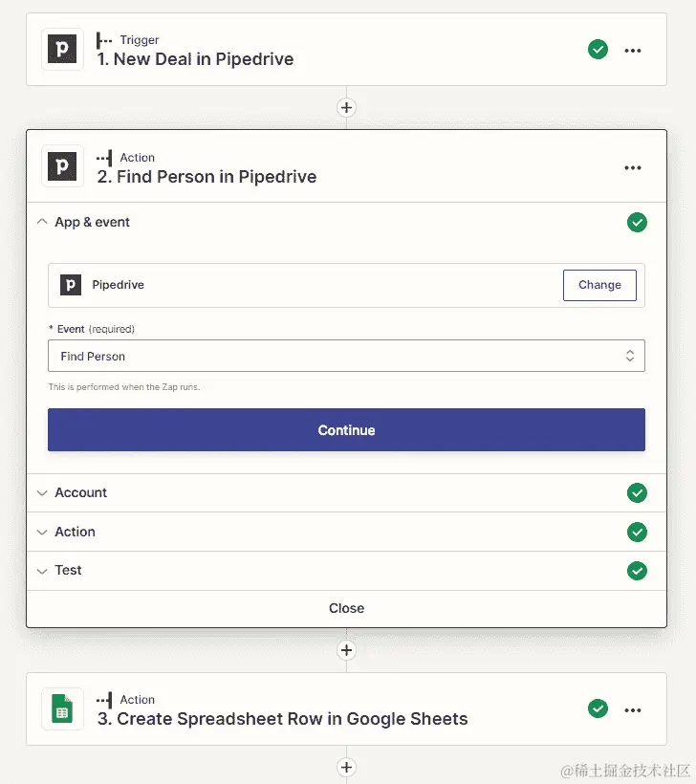Open the three-dot menu for the New Deal trigger

[x=632, y=50]
